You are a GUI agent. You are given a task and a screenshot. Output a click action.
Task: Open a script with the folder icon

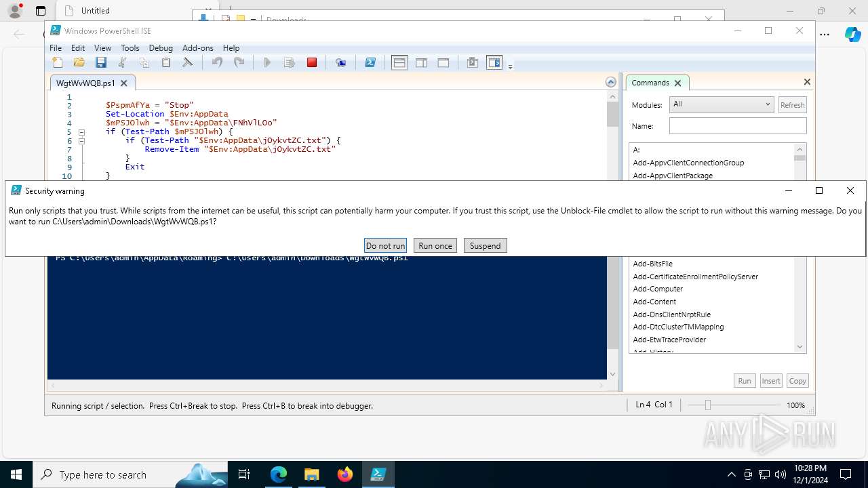pos(79,63)
